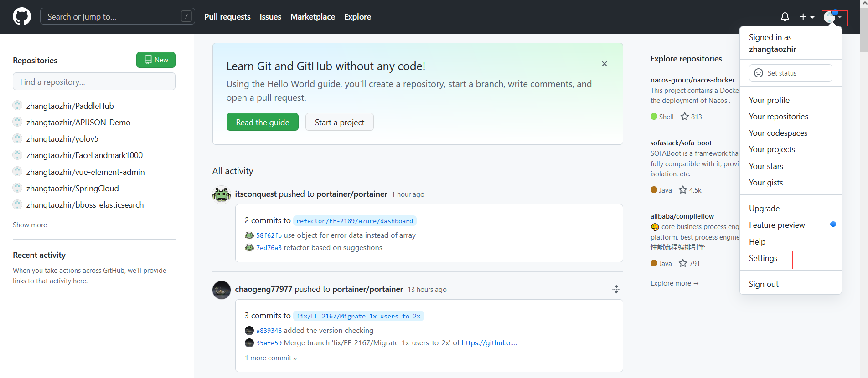868x378 pixels.
Task: Star the sofa-boot repository
Action: click(682, 190)
